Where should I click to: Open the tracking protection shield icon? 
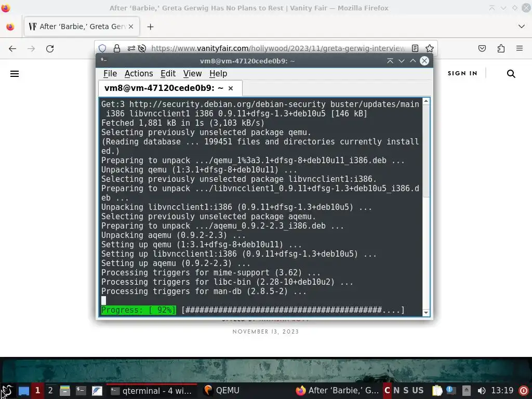102,48
